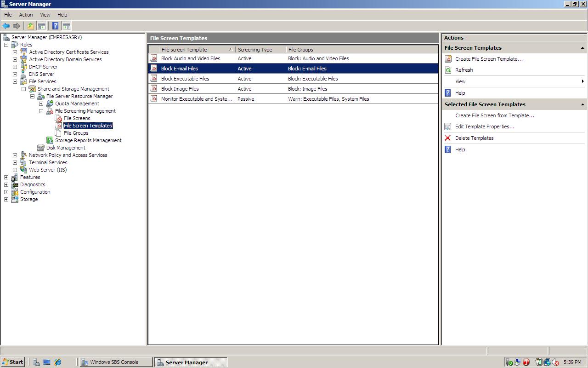
Task: Sort by File screen Template column header
Action: pyautogui.click(x=198, y=50)
